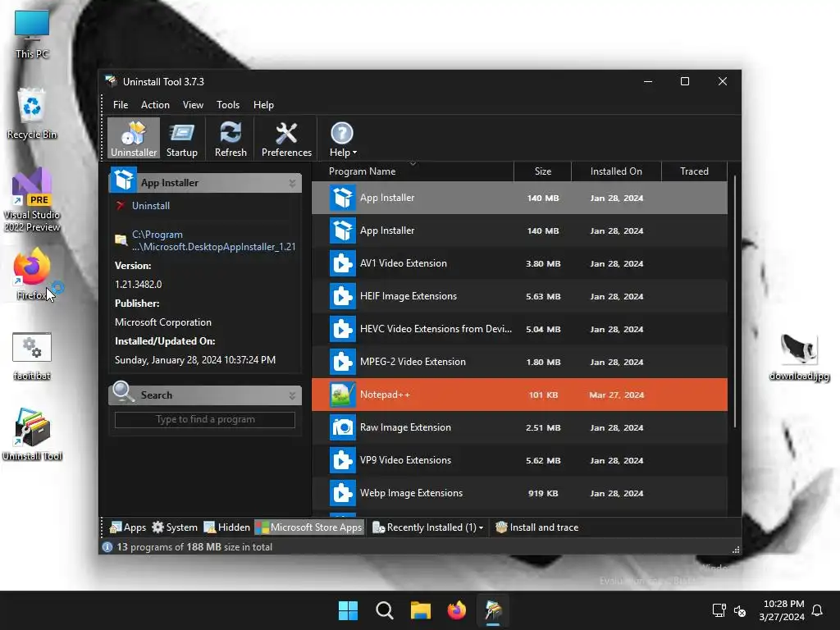Click the program list vertical scrollbar
840x630 pixels.
pyautogui.click(x=734, y=302)
